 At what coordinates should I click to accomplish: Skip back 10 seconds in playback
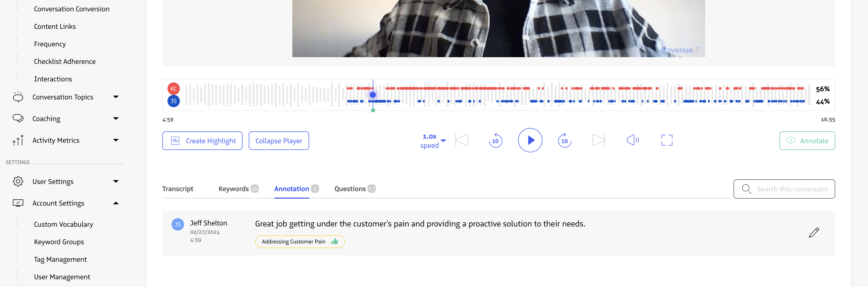495,140
